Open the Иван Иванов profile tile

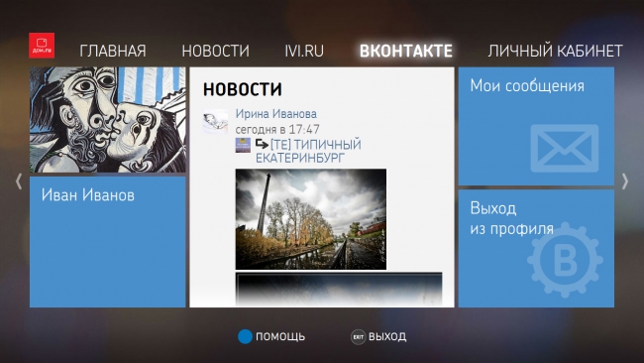[x=108, y=242]
